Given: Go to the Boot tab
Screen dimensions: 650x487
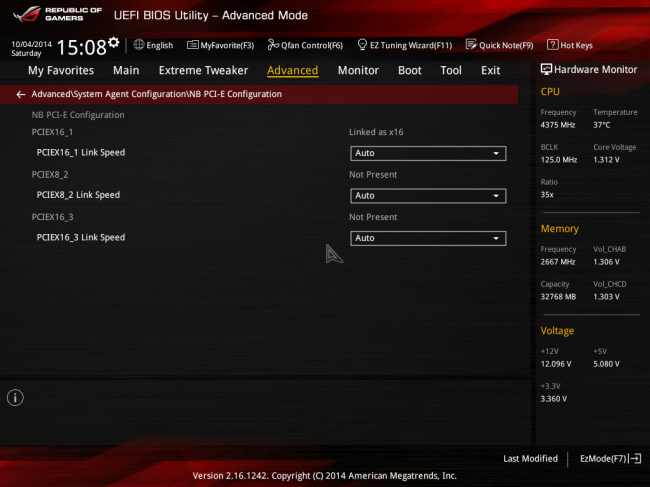Looking at the screenshot, I should coord(410,70).
